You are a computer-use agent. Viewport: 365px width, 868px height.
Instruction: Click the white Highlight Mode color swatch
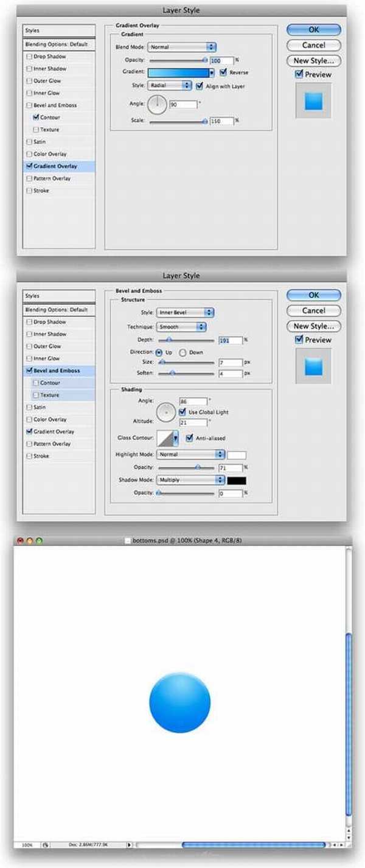click(x=237, y=455)
